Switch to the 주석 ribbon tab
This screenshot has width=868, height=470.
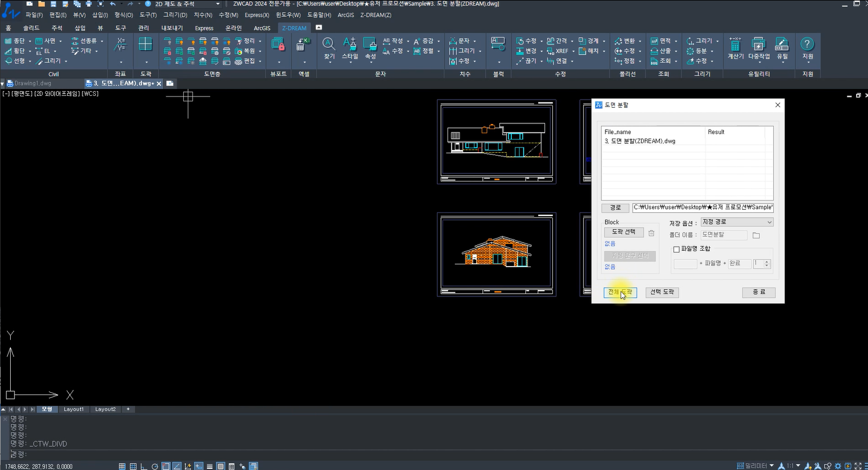(x=57, y=28)
